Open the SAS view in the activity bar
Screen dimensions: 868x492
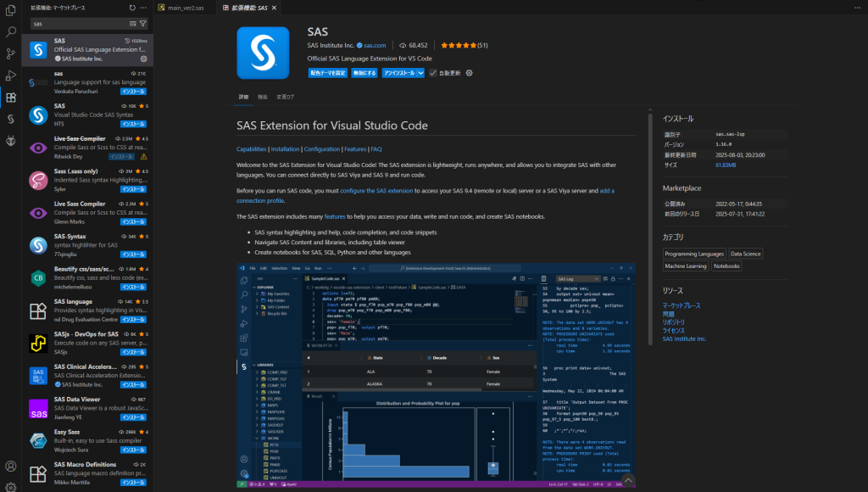pyautogui.click(x=10, y=119)
